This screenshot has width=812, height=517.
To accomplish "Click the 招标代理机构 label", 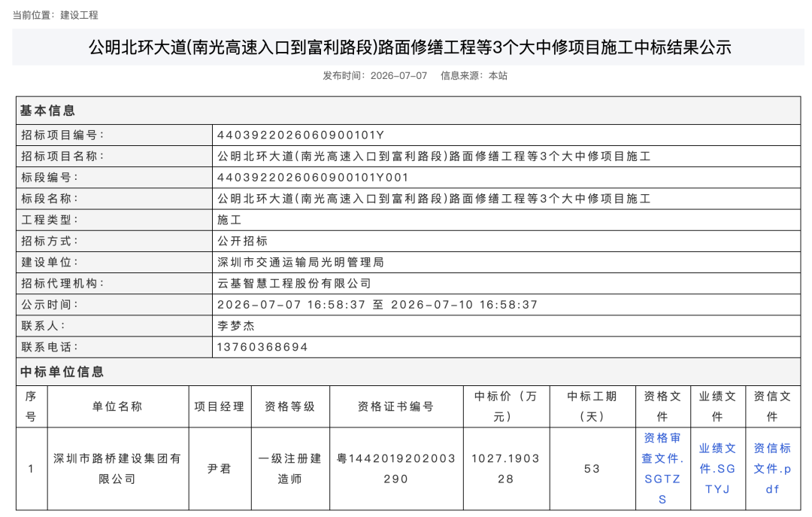I will pos(62,284).
